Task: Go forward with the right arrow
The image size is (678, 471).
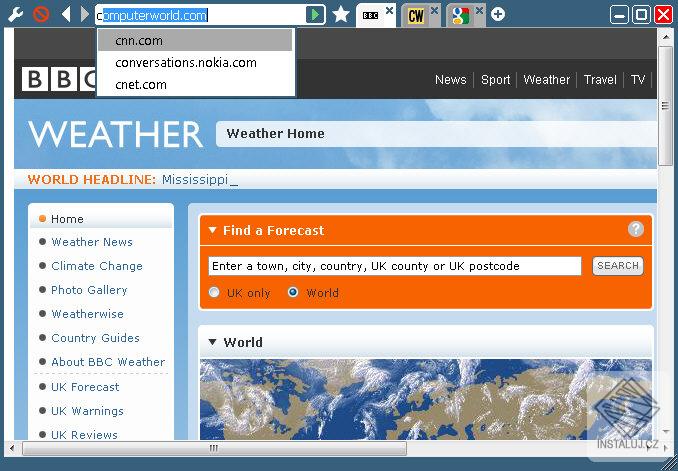Action: tap(85, 15)
